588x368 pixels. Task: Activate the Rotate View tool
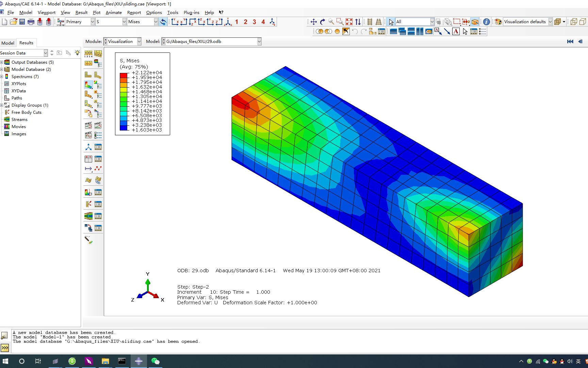pyautogui.click(x=322, y=21)
